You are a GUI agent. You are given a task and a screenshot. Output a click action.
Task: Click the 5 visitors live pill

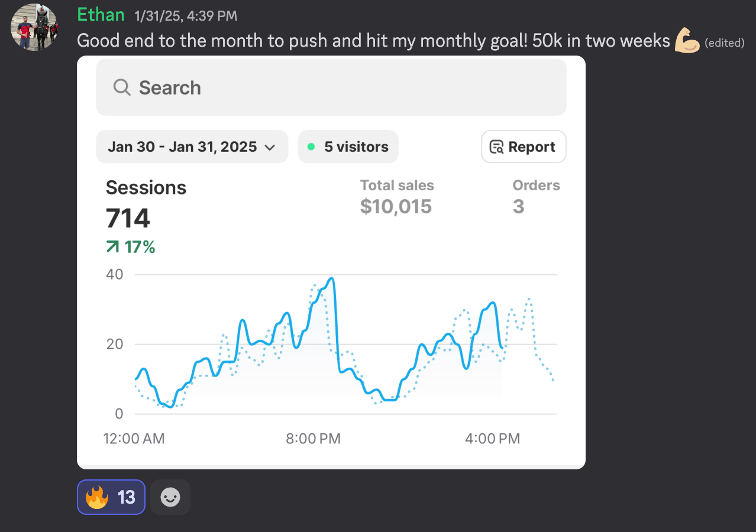pyautogui.click(x=348, y=147)
